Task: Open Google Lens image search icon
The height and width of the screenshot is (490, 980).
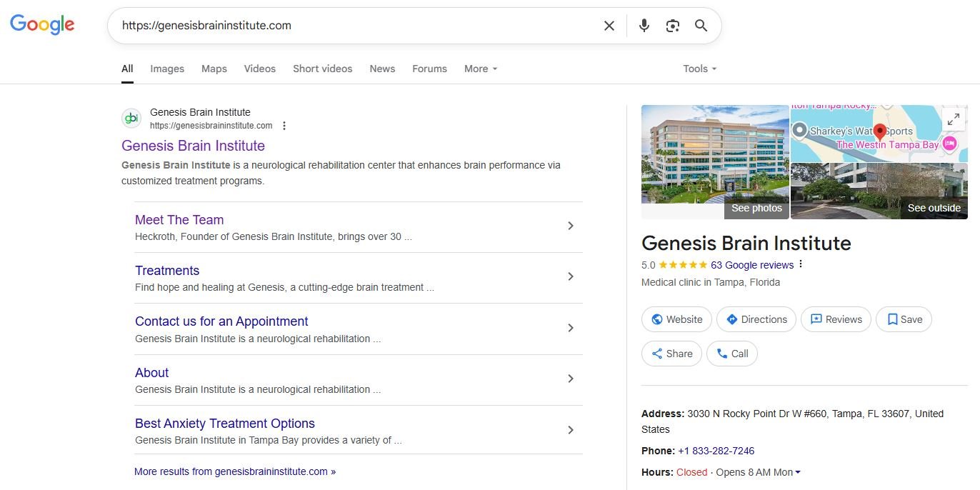Action: point(672,26)
